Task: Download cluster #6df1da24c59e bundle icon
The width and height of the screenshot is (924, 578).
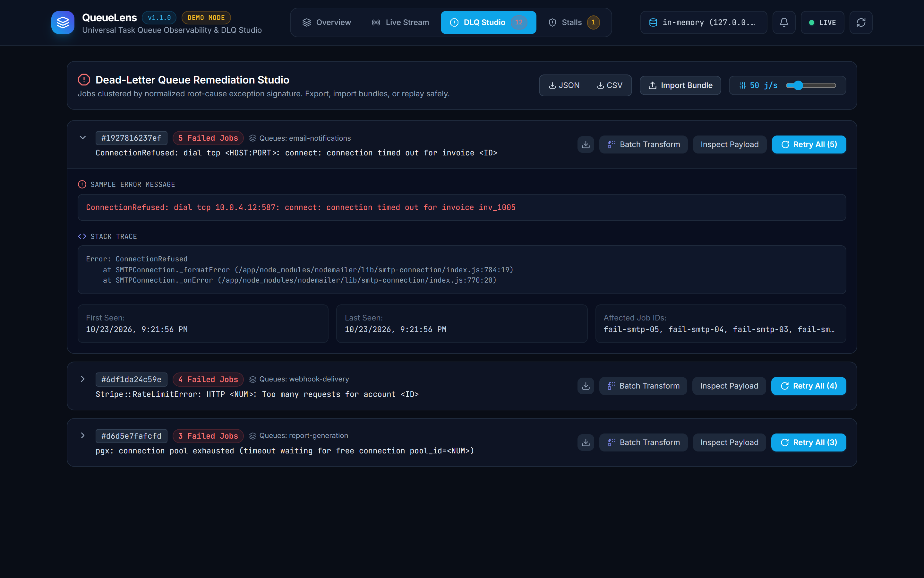Action: pos(586,386)
